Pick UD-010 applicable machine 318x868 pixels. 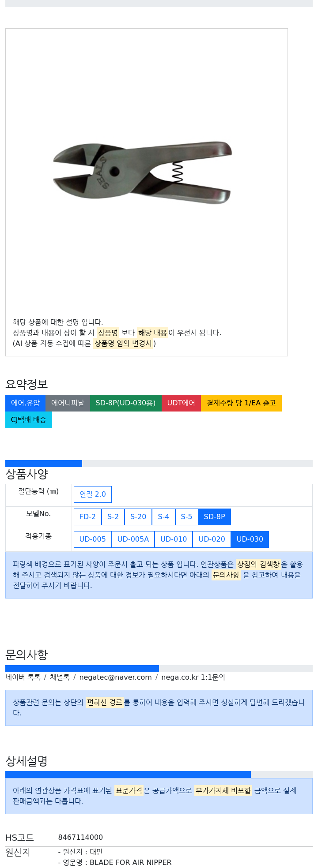coord(174,539)
